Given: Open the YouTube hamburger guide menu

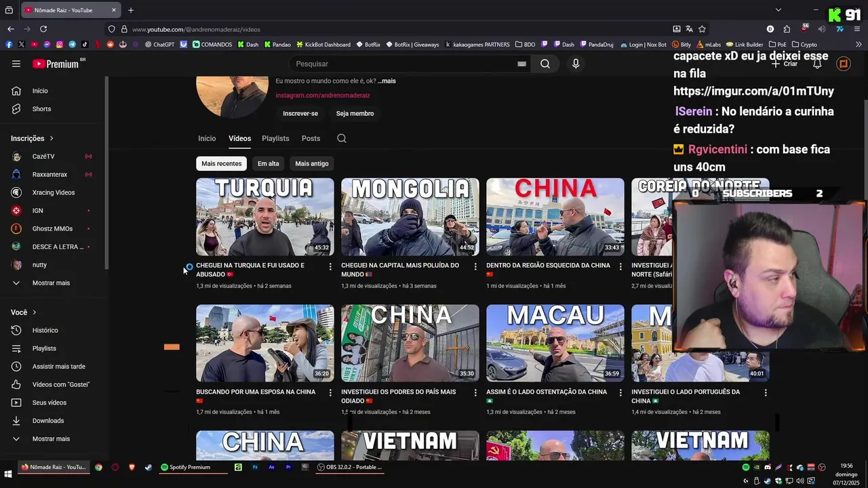Looking at the screenshot, I should 16,64.
